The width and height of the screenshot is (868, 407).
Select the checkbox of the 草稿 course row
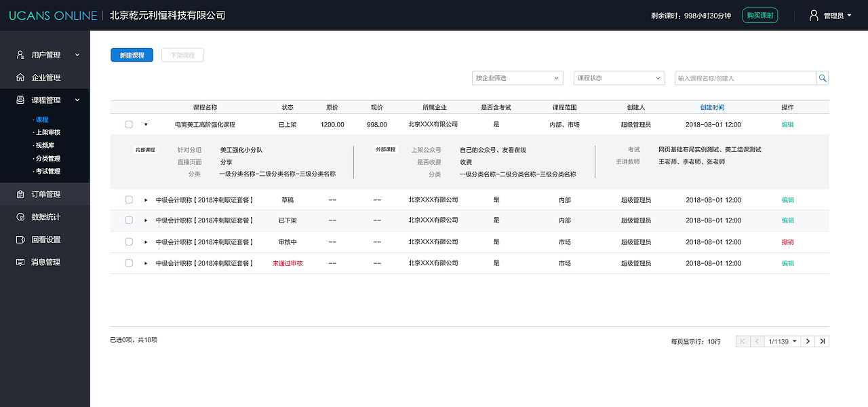[128, 199]
